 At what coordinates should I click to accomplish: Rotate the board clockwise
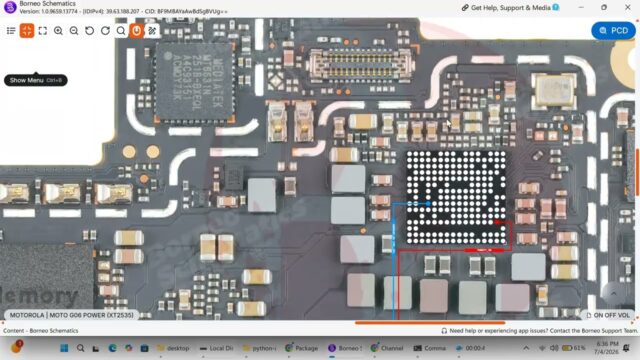tap(105, 31)
